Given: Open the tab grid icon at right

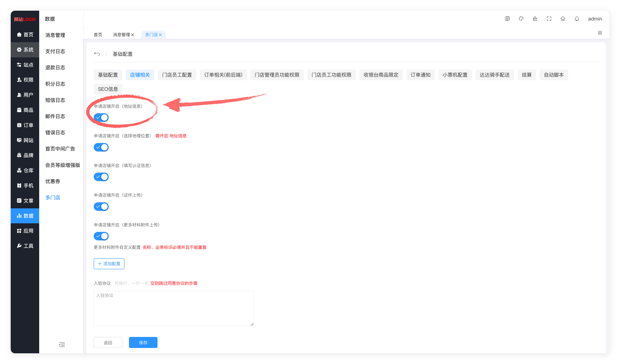Looking at the screenshot, I should (600, 33).
